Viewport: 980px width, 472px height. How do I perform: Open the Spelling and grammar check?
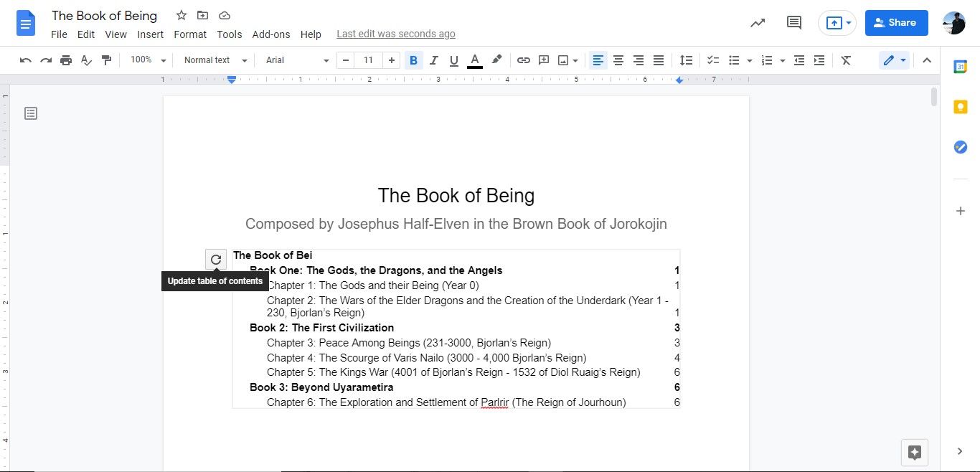tap(86, 60)
